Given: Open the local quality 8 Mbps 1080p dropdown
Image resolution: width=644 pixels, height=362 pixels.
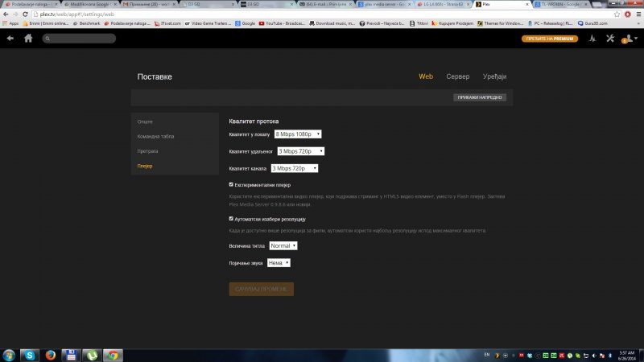Looking at the screenshot, I should click(x=298, y=134).
